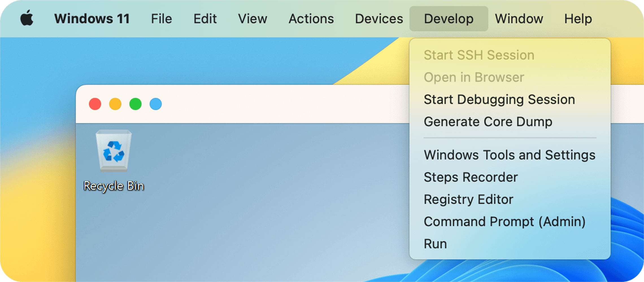The width and height of the screenshot is (644, 282).
Task: Open the Actions menu
Action: [311, 19]
